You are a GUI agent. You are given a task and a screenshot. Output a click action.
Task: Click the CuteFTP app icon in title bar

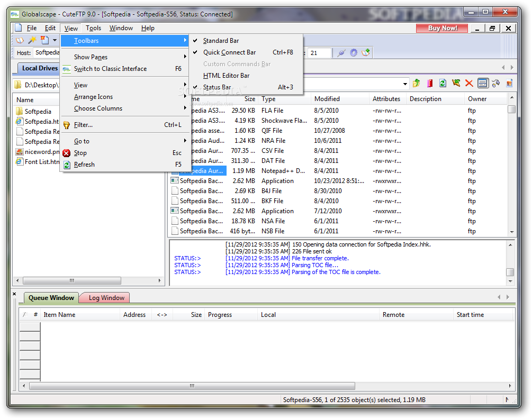pyautogui.click(x=15, y=14)
